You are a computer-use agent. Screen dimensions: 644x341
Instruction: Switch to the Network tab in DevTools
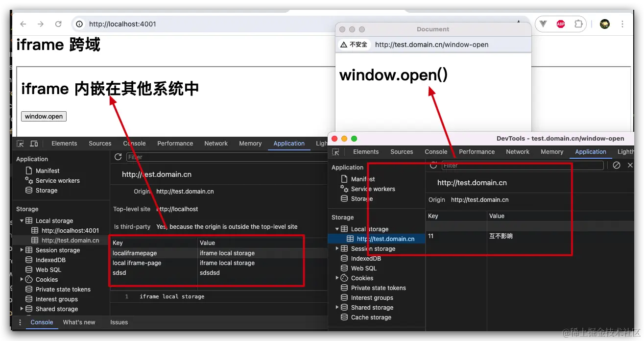(x=216, y=143)
